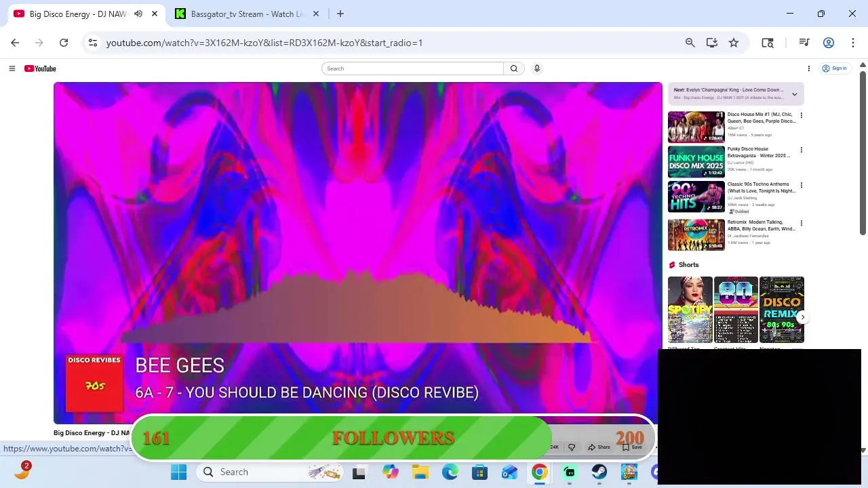Screen dimensions: 868x488
Task: Open options menu for Retromix Modern Talking video
Action: [802, 224]
